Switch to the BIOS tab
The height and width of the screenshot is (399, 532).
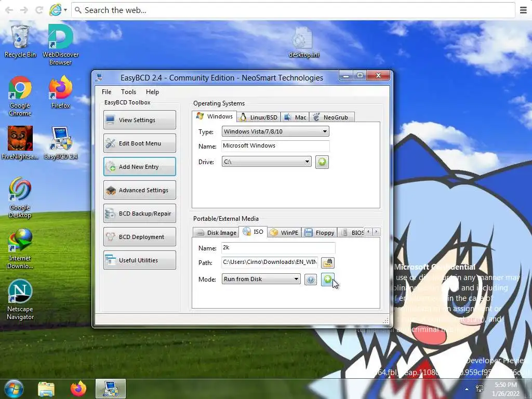tap(351, 232)
